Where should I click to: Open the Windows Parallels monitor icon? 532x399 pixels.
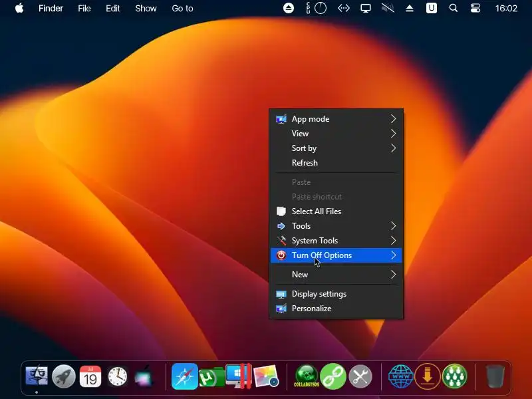click(x=239, y=376)
